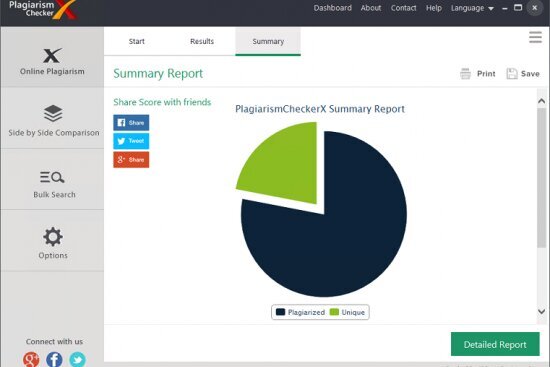The width and height of the screenshot is (550, 367).
Task: Click the hamburger menu icon
Action: pyautogui.click(x=535, y=37)
